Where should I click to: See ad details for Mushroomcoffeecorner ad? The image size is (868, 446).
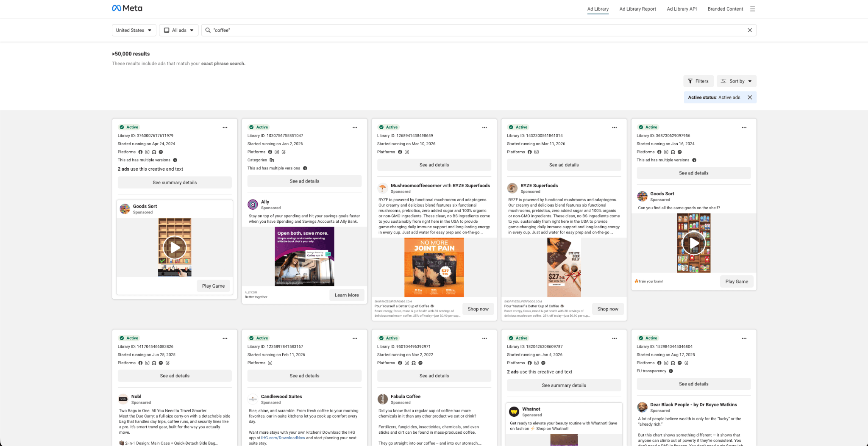tap(434, 165)
